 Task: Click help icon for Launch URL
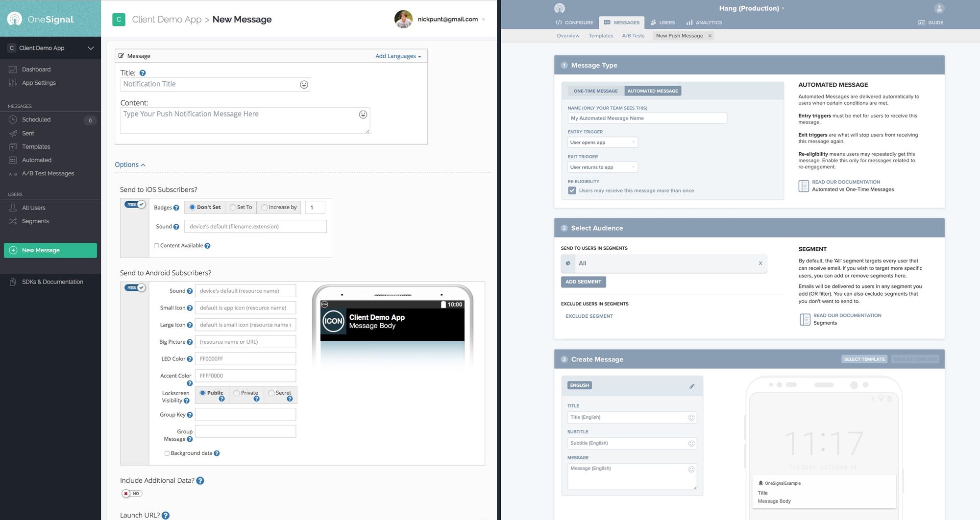pyautogui.click(x=166, y=515)
